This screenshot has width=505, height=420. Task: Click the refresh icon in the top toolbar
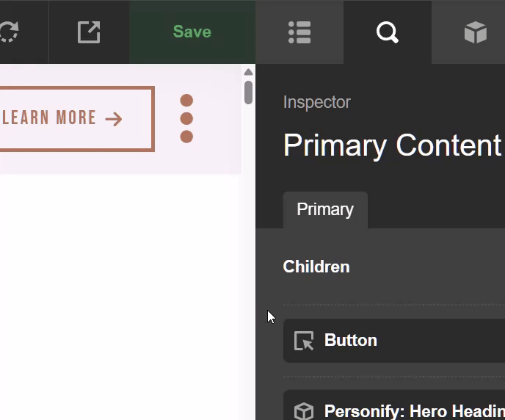tap(10, 32)
